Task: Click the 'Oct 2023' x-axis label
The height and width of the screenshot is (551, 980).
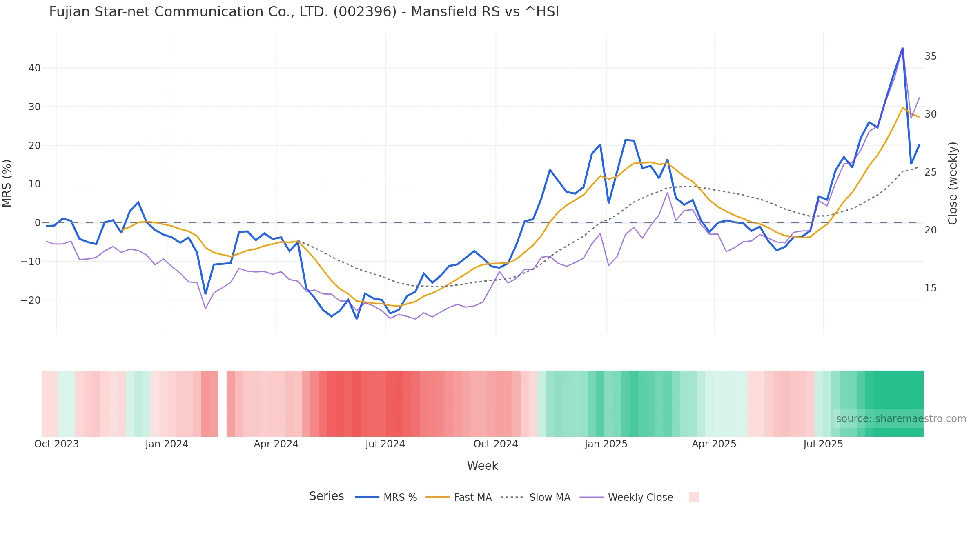Action: [56, 444]
